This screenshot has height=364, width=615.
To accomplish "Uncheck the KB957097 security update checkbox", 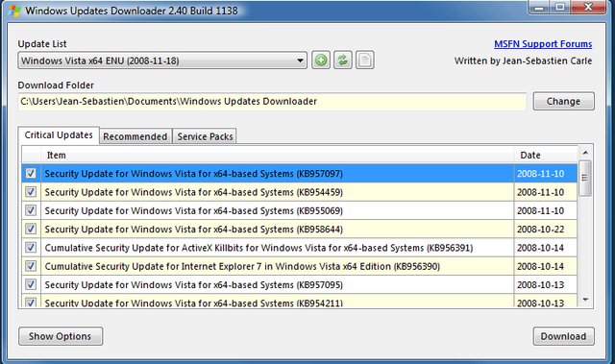I will 31,173.
